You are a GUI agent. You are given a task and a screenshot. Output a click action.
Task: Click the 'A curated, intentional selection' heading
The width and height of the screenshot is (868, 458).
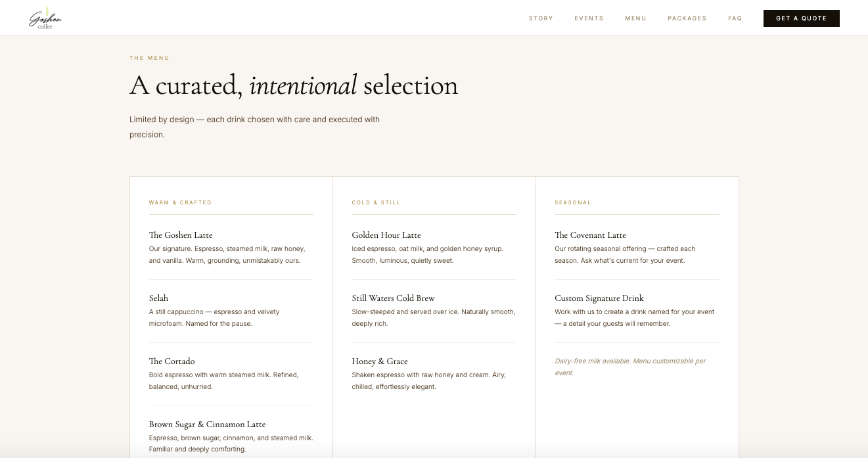[x=294, y=86]
